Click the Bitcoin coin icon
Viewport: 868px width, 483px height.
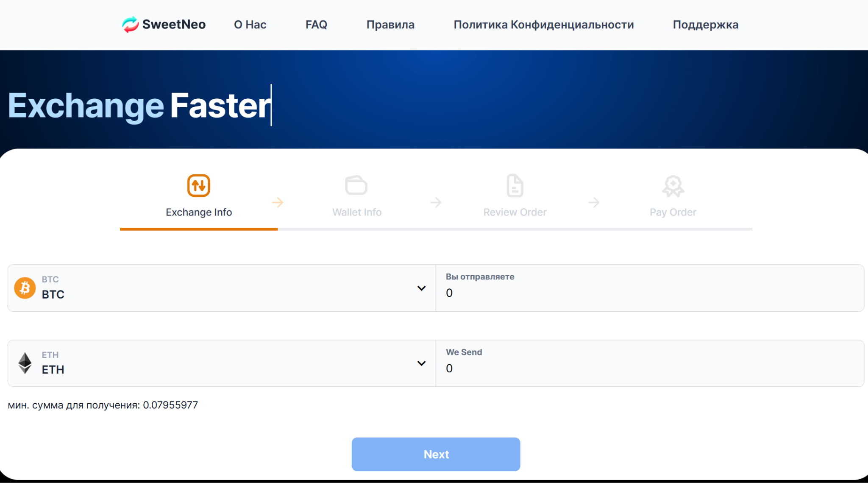pyautogui.click(x=25, y=288)
